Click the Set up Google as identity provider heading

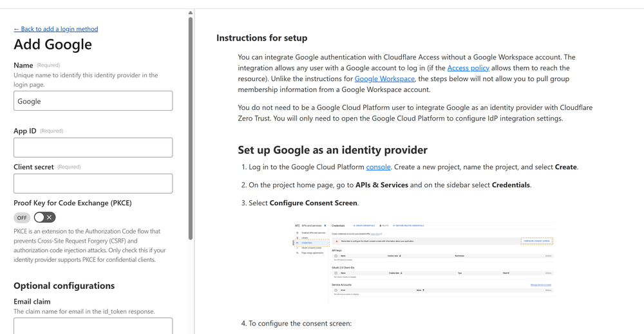tap(332, 150)
